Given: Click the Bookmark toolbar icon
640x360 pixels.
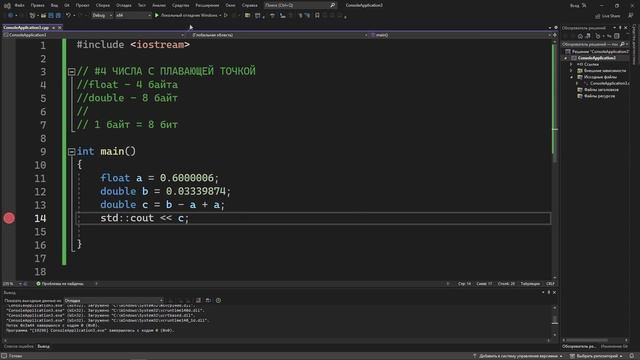Looking at the screenshot, I should tap(317, 16).
